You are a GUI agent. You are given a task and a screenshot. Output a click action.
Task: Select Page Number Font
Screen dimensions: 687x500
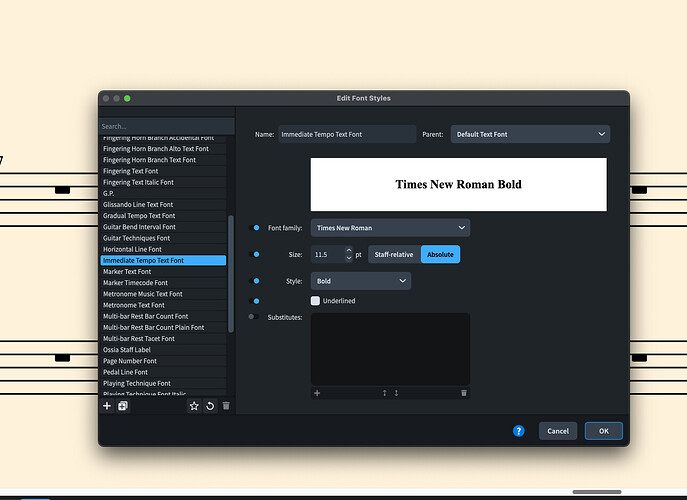pyautogui.click(x=163, y=361)
